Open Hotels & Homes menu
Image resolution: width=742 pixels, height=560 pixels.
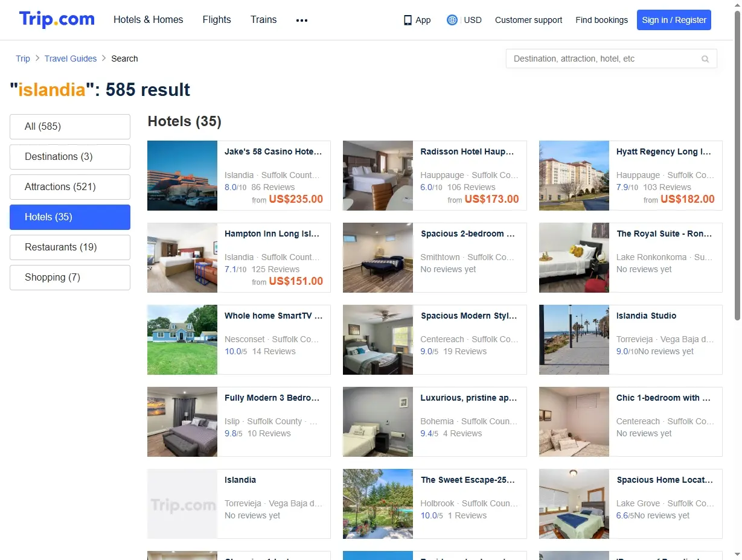[149, 19]
